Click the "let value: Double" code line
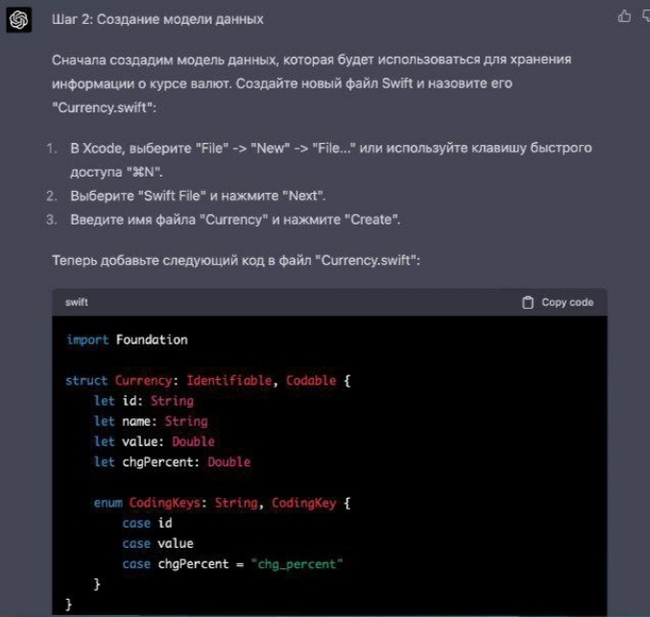The height and width of the screenshot is (617, 650). (x=154, y=442)
